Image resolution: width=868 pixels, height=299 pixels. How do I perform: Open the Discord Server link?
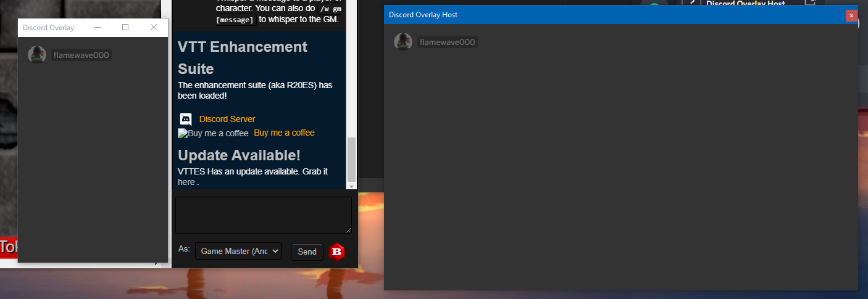pos(227,119)
